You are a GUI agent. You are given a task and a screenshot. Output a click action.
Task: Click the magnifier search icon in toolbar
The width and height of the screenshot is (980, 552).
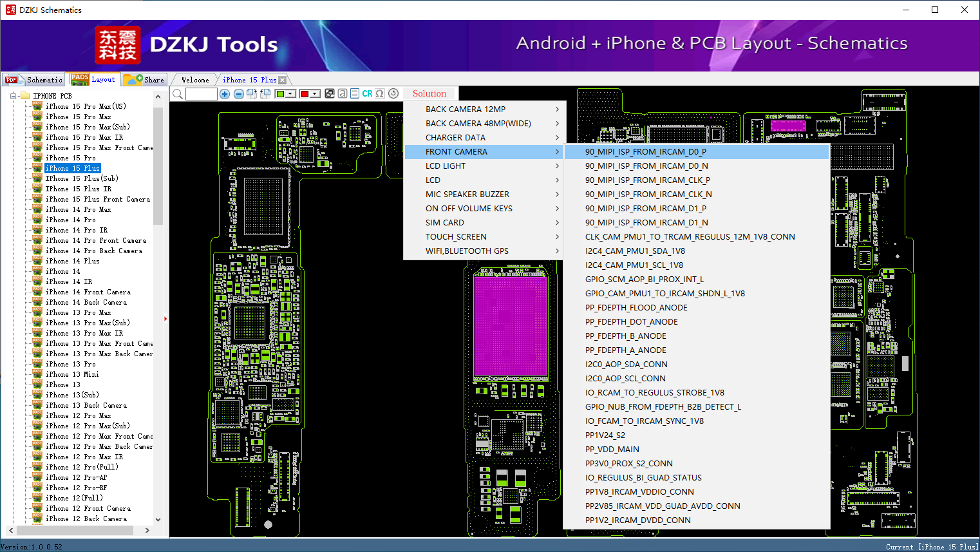[177, 94]
